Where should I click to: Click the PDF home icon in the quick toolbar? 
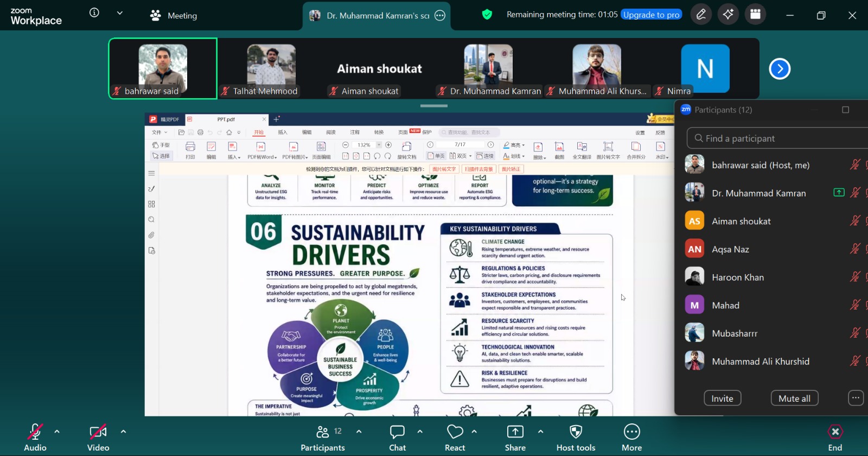[x=229, y=132]
